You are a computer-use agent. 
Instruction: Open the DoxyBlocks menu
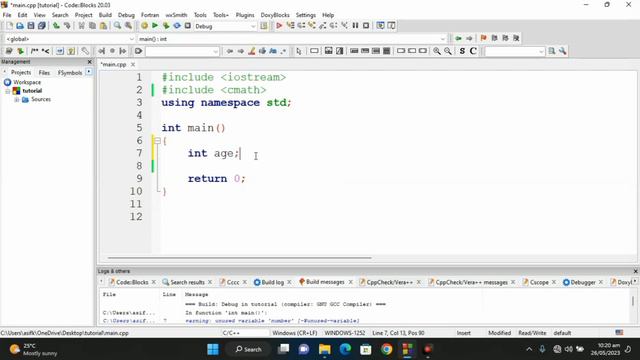[275, 15]
